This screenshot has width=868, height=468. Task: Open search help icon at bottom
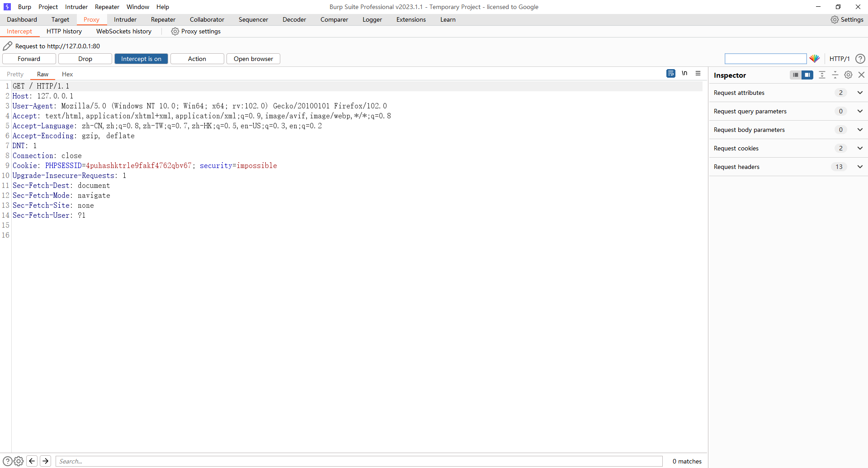click(x=7, y=461)
